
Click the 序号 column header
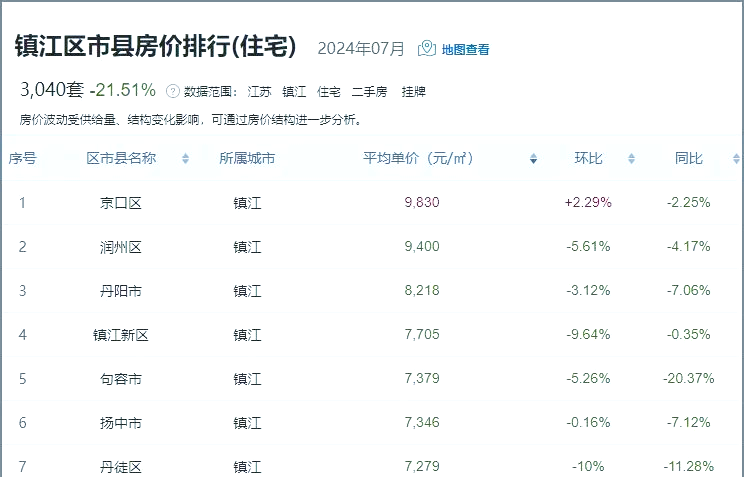[22, 158]
